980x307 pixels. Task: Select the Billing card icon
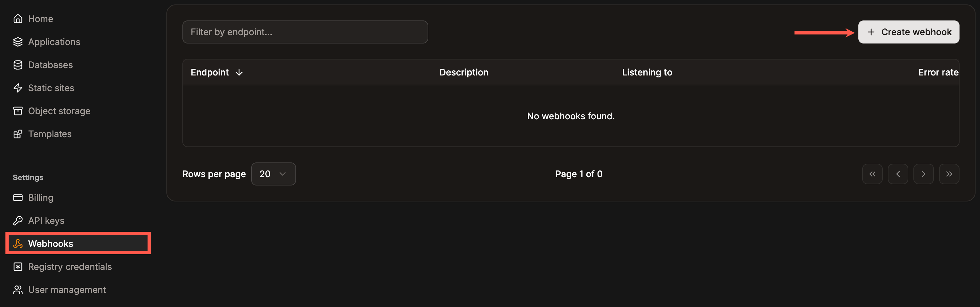coord(18,197)
